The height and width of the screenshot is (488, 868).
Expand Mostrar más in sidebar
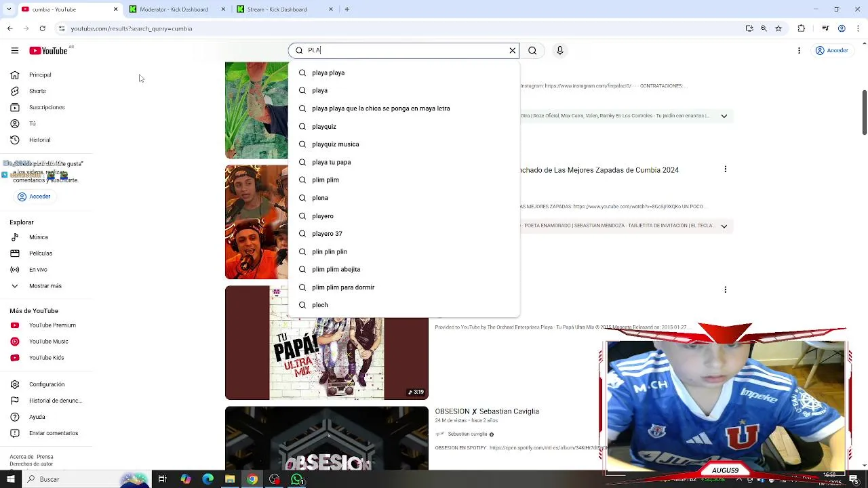(x=45, y=286)
